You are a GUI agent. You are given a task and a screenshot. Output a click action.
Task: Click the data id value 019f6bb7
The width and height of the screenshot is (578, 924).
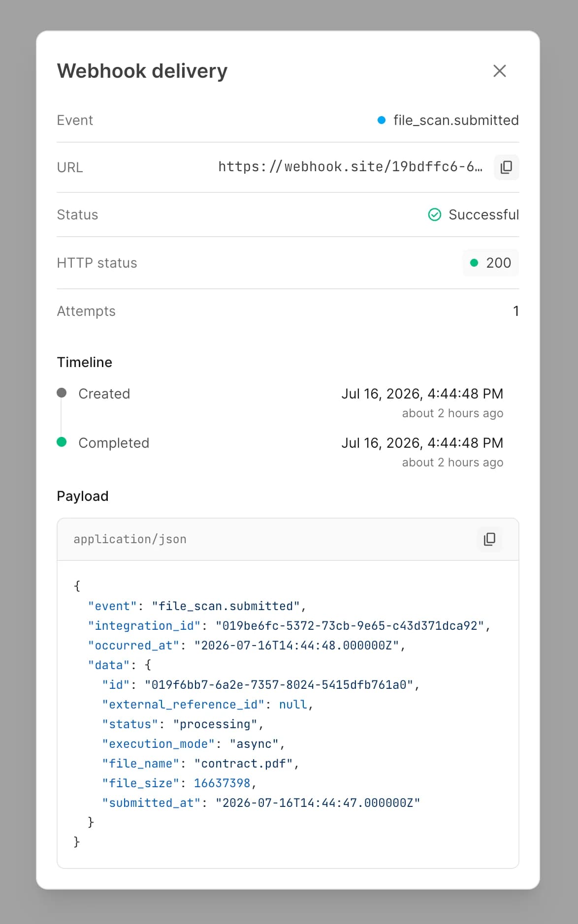(279, 685)
